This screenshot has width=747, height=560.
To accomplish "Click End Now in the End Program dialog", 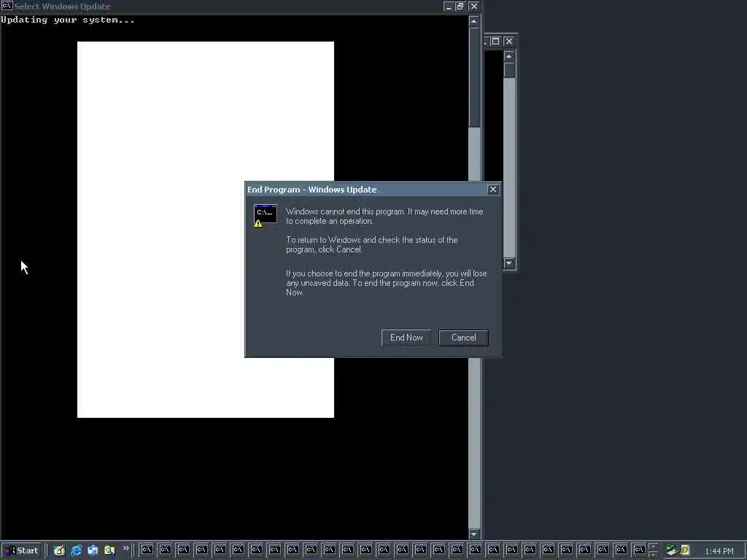I will [x=406, y=338].
